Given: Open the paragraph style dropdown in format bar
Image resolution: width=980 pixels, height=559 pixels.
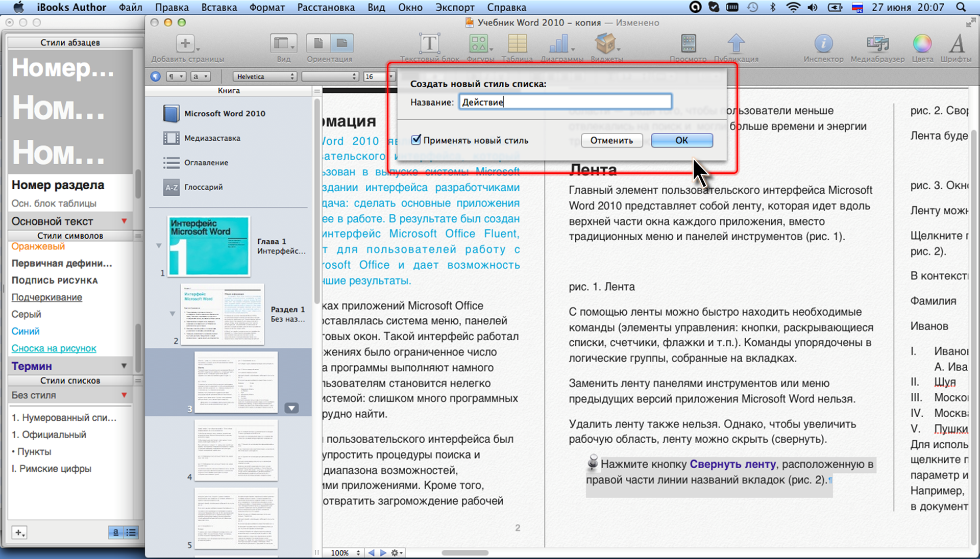Looking at the screenshot, I should pos(175,77).
